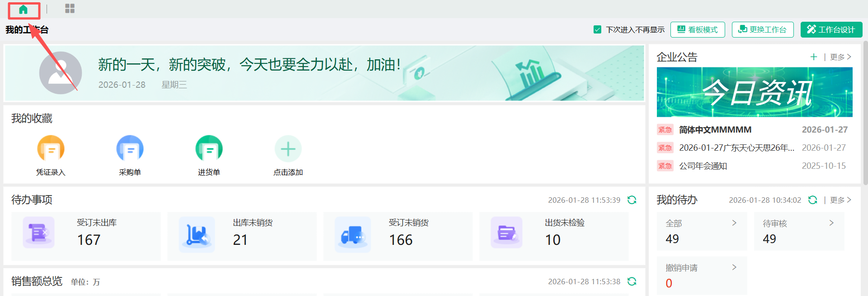Refresh the 我的待办 panel
The height and width of the screenshot is (296, 868).
813,200
